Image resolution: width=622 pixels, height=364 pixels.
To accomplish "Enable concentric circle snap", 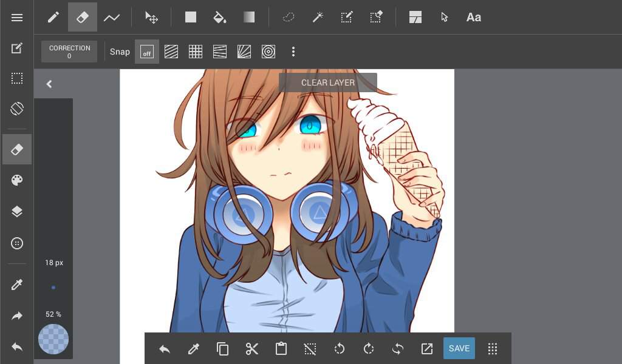I will [268, 52].
